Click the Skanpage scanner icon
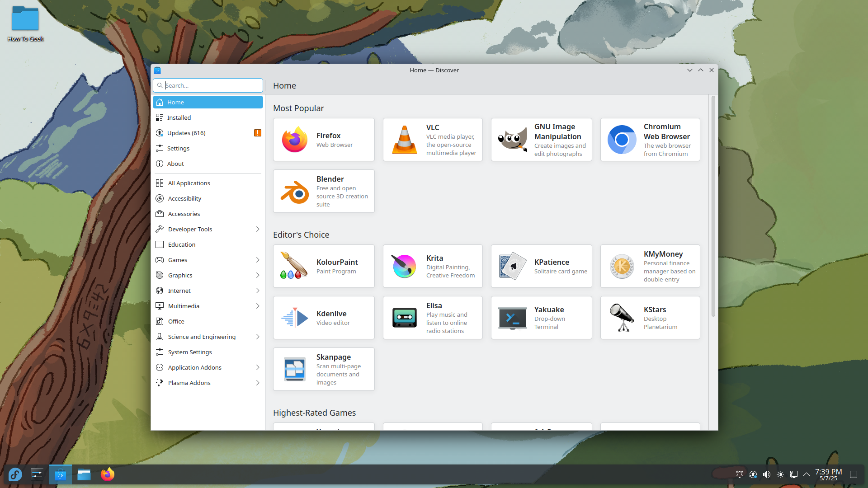 [x=295, y=369]
